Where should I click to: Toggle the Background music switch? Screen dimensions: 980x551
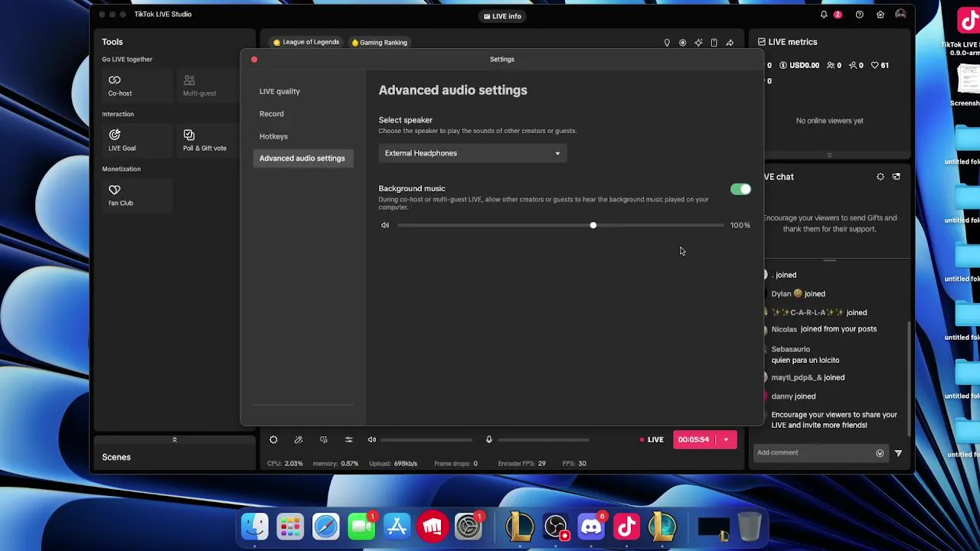coord(740,189)
